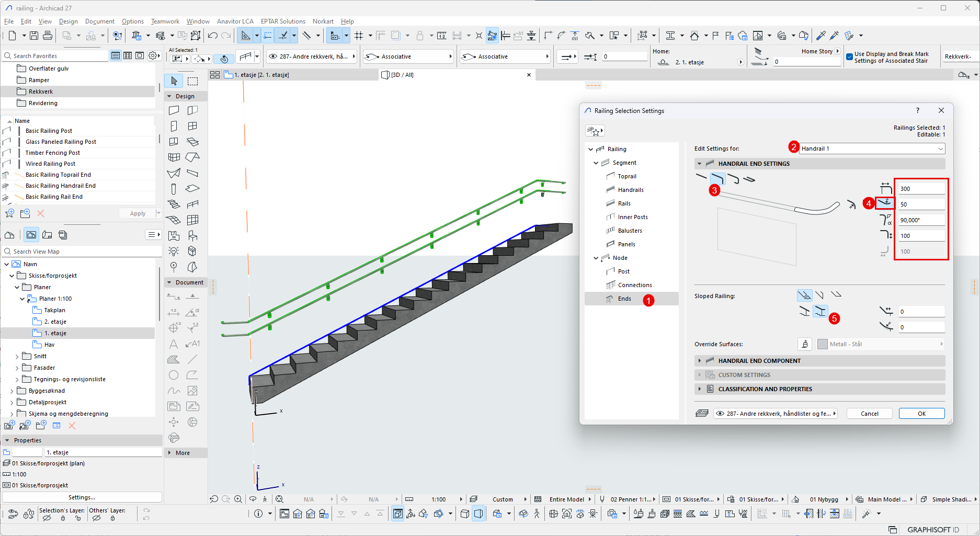
Task: Click the Print icon in toolbar
Action: (48, 36)
